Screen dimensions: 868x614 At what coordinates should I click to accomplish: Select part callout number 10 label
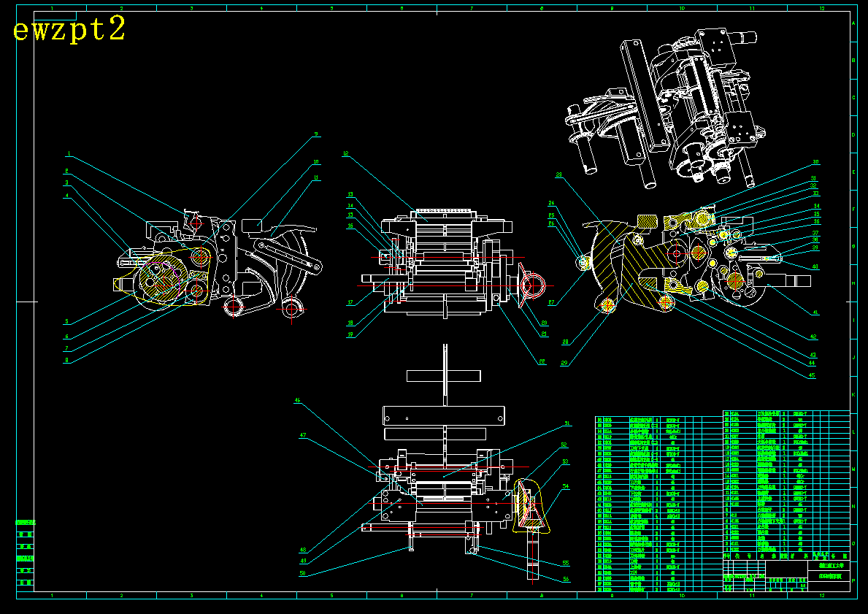pyautogui.click(x=316, y=162)
